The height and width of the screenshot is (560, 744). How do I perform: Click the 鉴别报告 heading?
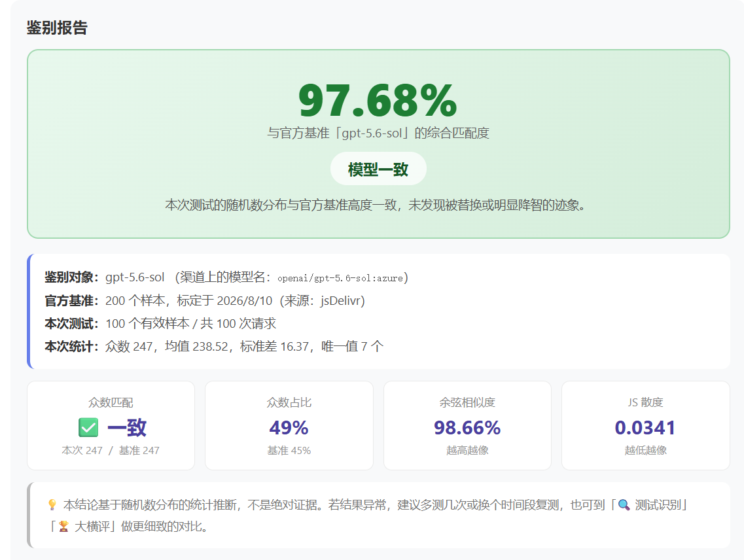click(x=57, y=27)
